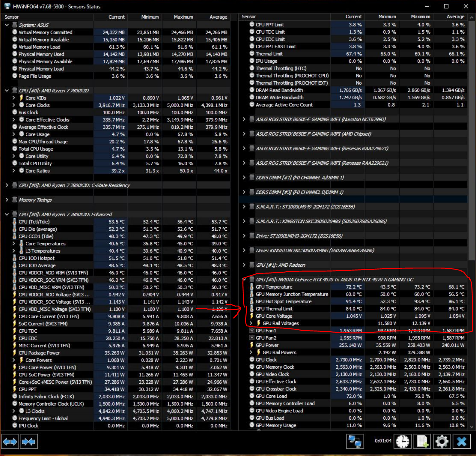
Task: Open the remote network monitoring icon
Action: pyautogui.click(x=355, y=442)
